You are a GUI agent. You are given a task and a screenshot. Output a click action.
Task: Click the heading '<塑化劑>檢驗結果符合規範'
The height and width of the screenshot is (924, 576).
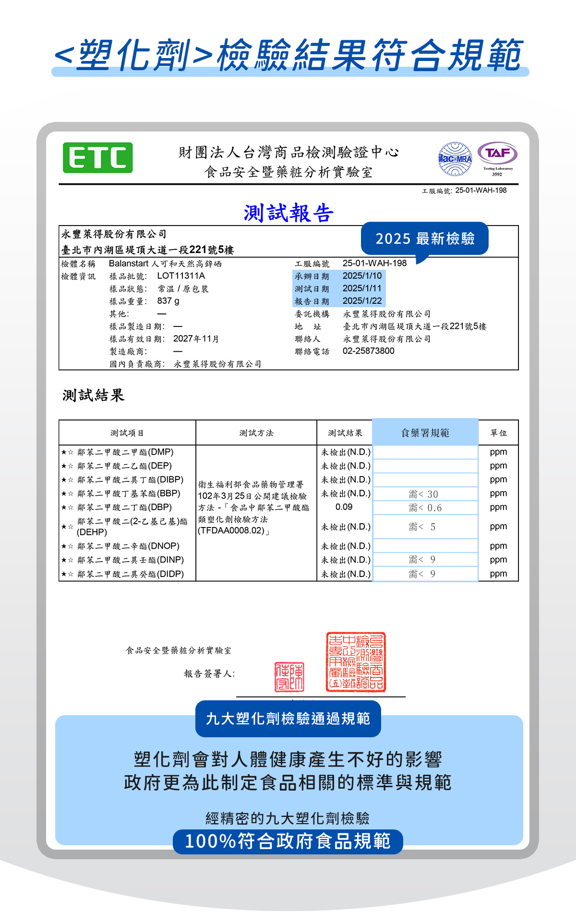click(288, 55)
